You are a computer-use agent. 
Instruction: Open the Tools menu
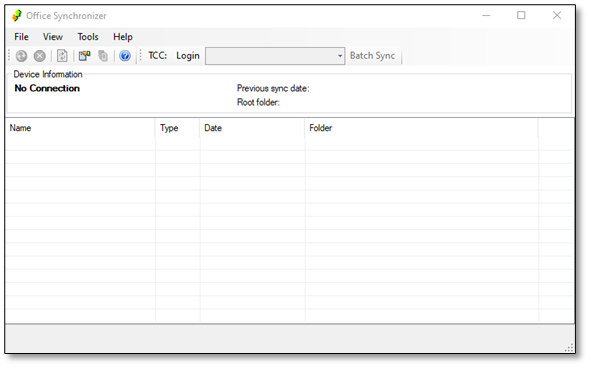pyautogui.click(x=88, y=37)
